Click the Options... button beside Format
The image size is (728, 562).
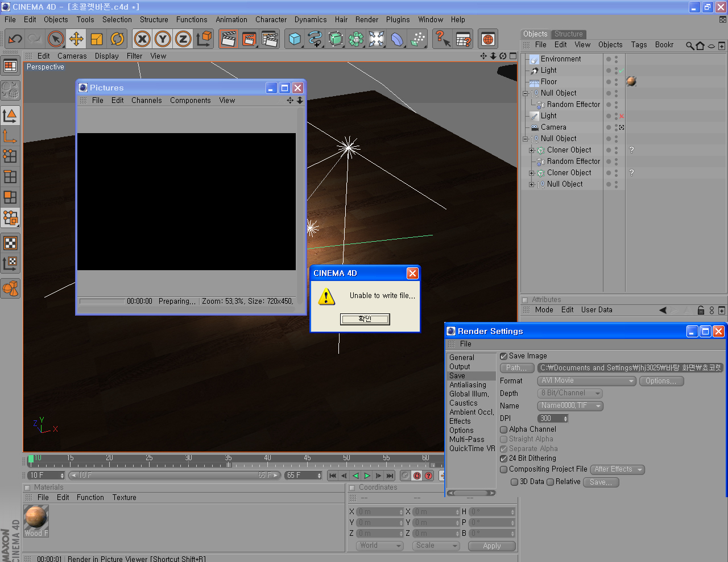pyautogui.click(x=661, y=381)
